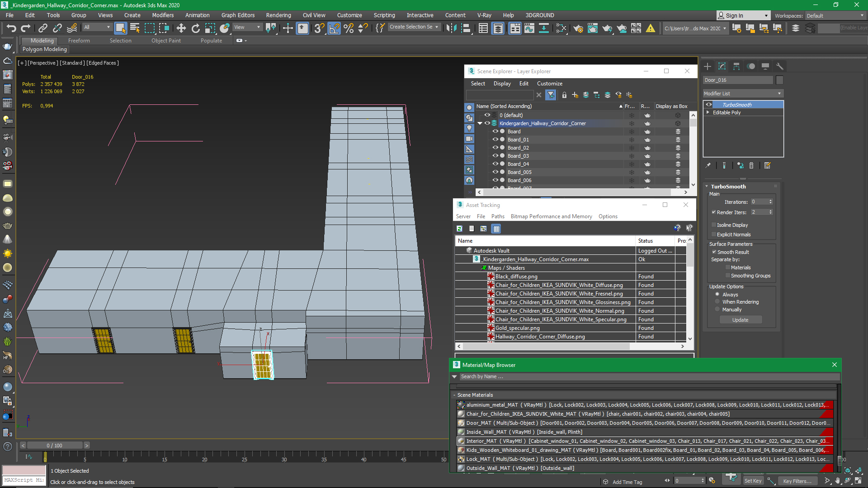Screen dimensions: 868x488
Task: Refresh Asset Tracking list icon
Action: point(459,229)
